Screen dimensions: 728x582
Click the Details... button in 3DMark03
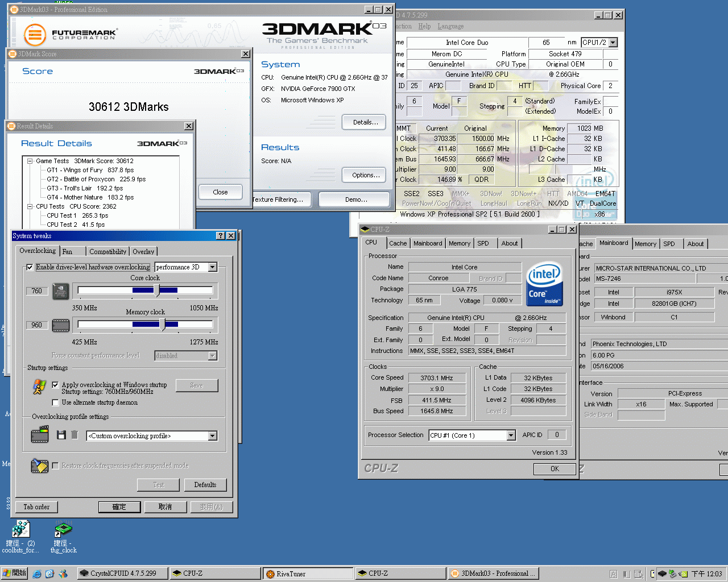pyautogui.click(x=365, y=122)
